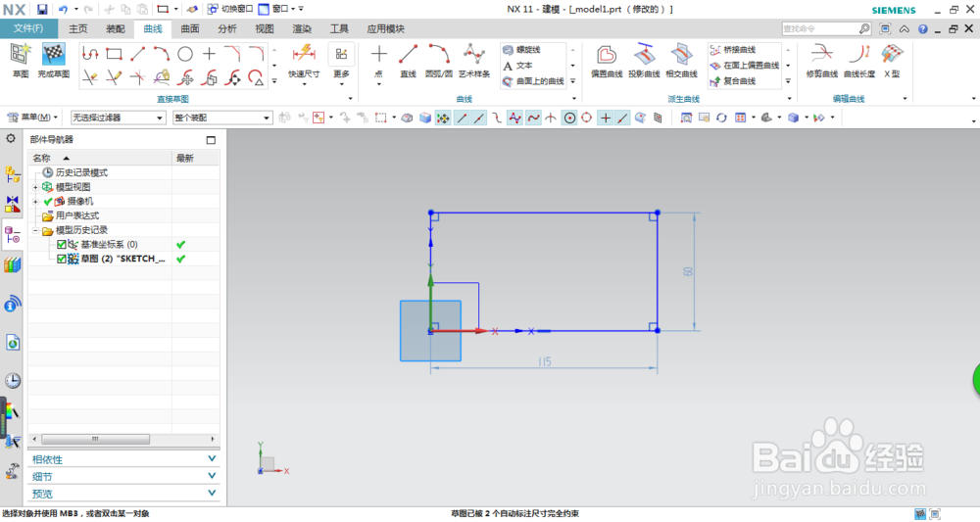Click the Undo arrow icon
980x522 pixels.
pyautogui.click(x=63, y=10)
